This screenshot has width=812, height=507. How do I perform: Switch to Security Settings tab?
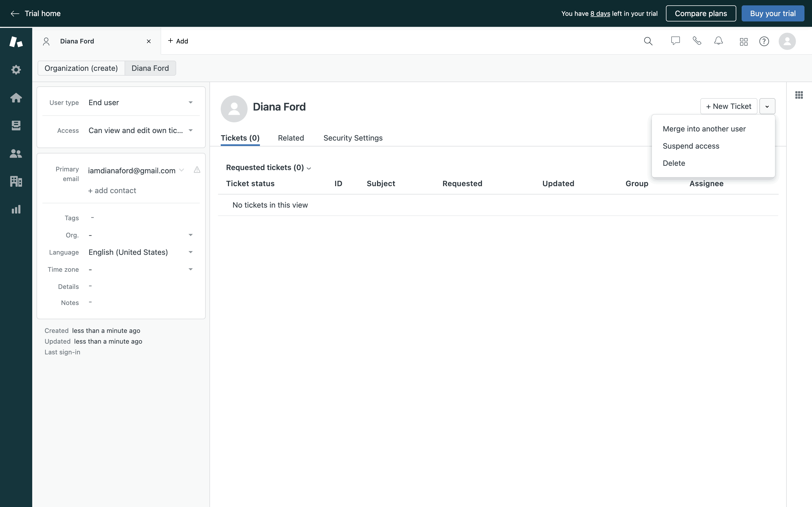[353, 138]
